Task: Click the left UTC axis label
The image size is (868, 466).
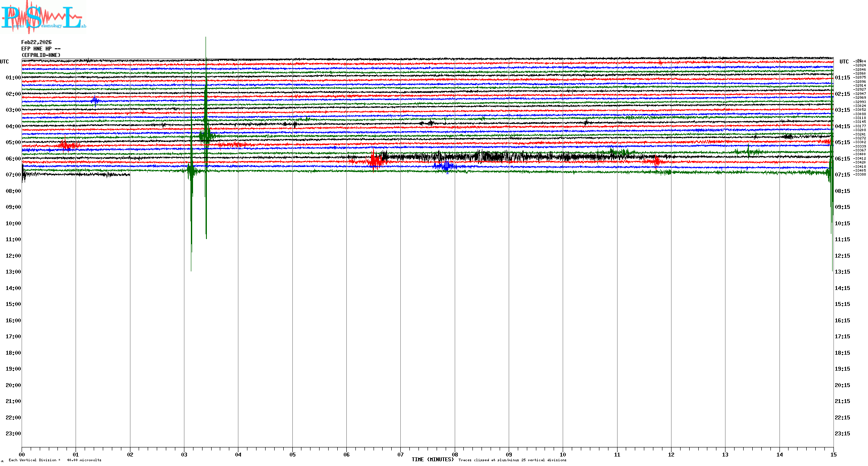Action: [4, 62]
